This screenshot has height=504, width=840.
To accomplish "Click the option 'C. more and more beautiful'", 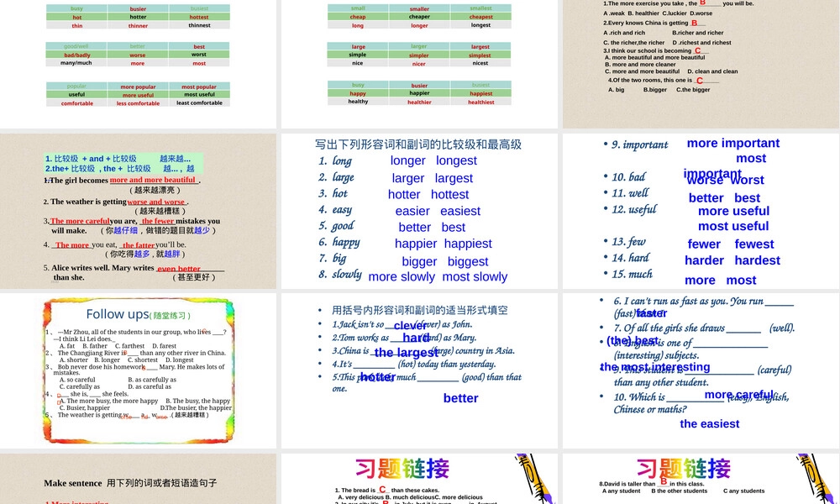I will tap(643, 71).
